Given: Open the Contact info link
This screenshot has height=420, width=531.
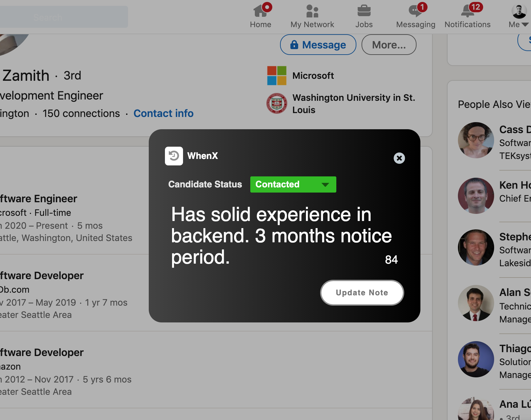Looking at the screenshot, I should 164,113.
